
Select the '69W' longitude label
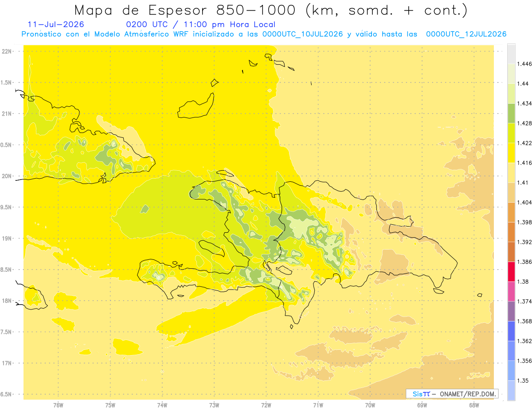pyautogui.click(x=422, y=405)
